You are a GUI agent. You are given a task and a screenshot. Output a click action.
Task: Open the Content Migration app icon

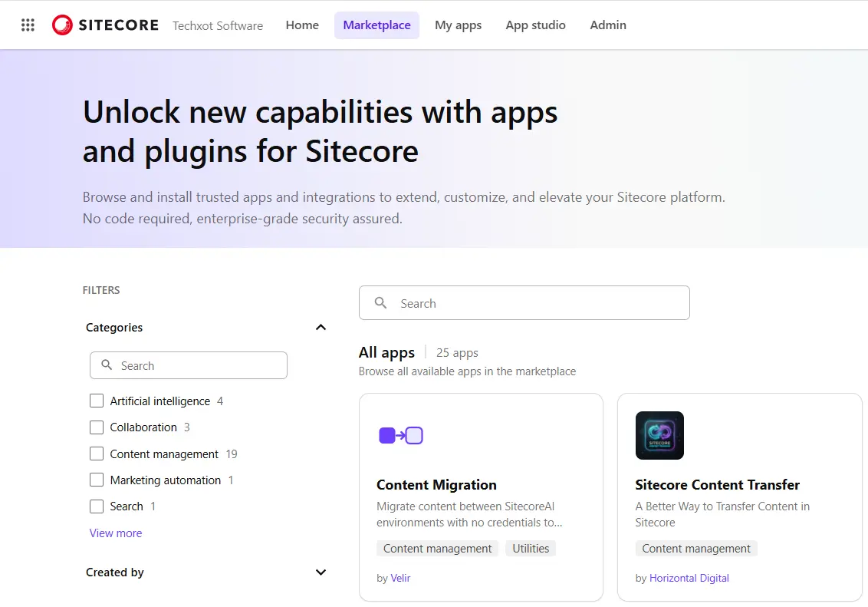(401, 435)
